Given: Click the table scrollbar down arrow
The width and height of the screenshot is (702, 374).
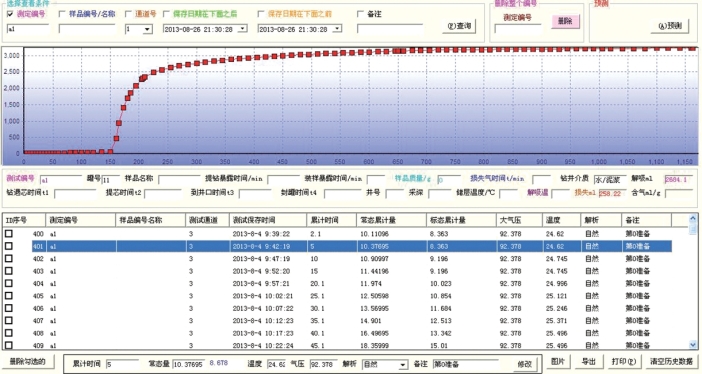Looking at the screenshot, I should [x=693, y=344].
